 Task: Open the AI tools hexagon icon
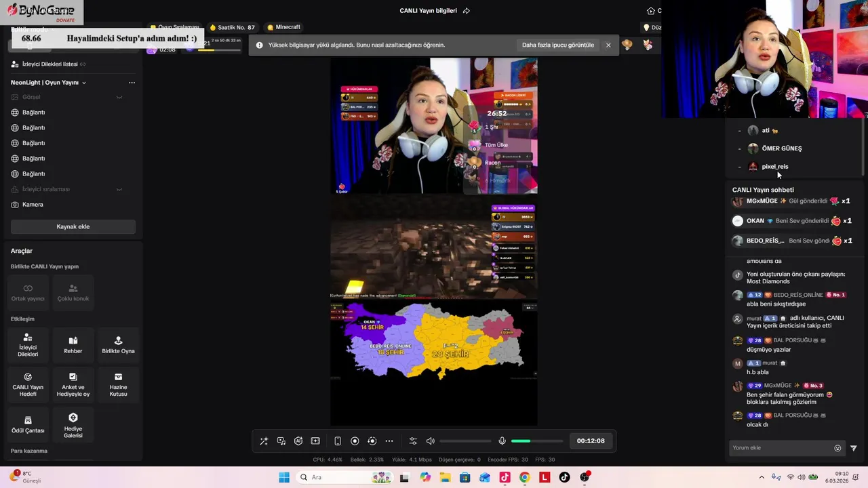[x=298, y=441]
